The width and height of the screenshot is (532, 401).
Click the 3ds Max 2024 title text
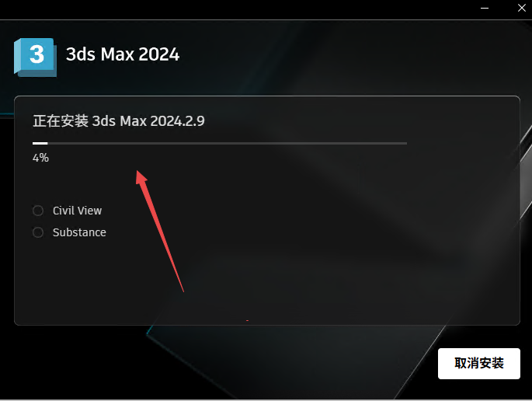click(123, 54)
